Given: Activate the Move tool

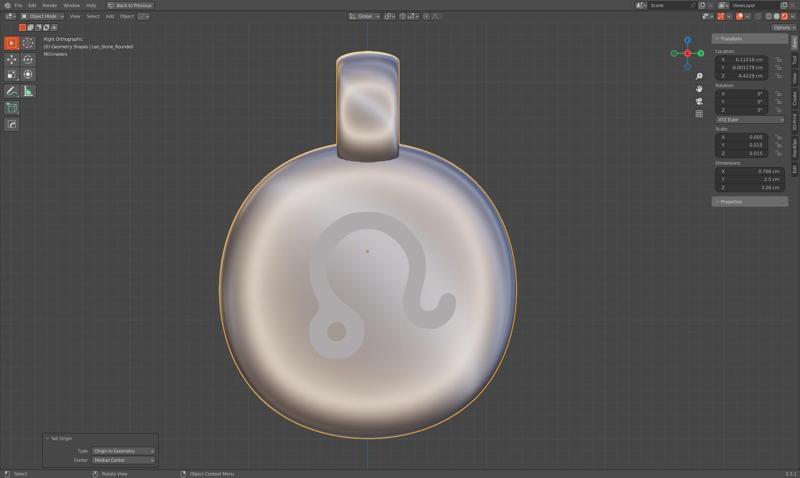Looking at the screenshot, I should (11, 59).
